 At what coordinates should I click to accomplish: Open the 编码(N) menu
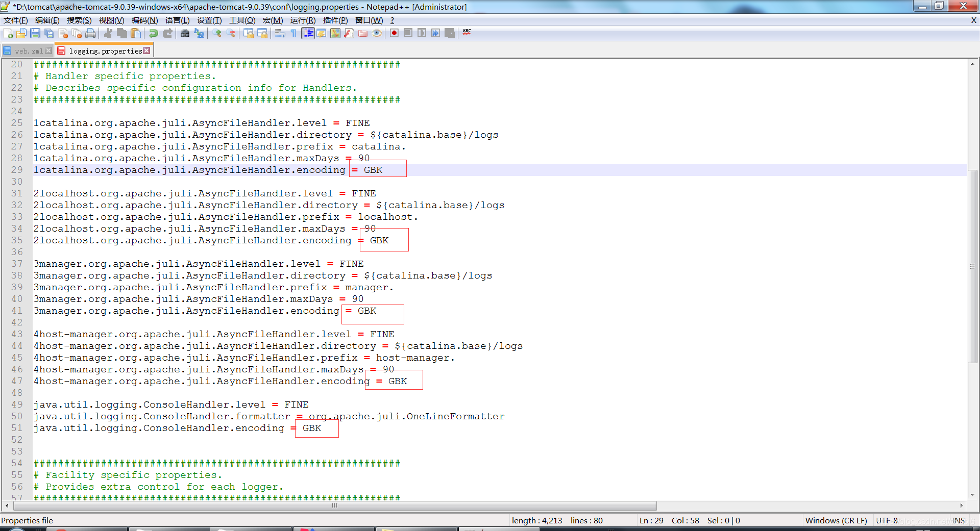pyautogui.click(x=144, y=20)
